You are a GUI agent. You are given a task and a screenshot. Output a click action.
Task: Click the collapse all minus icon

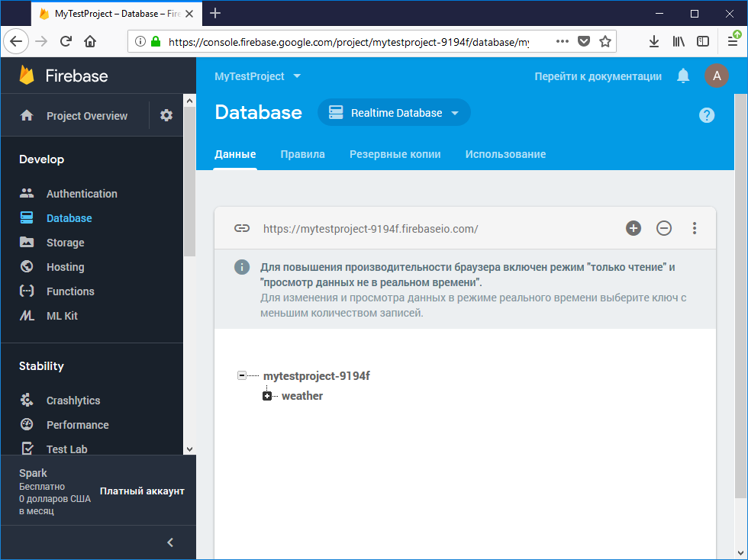point(664,228)
